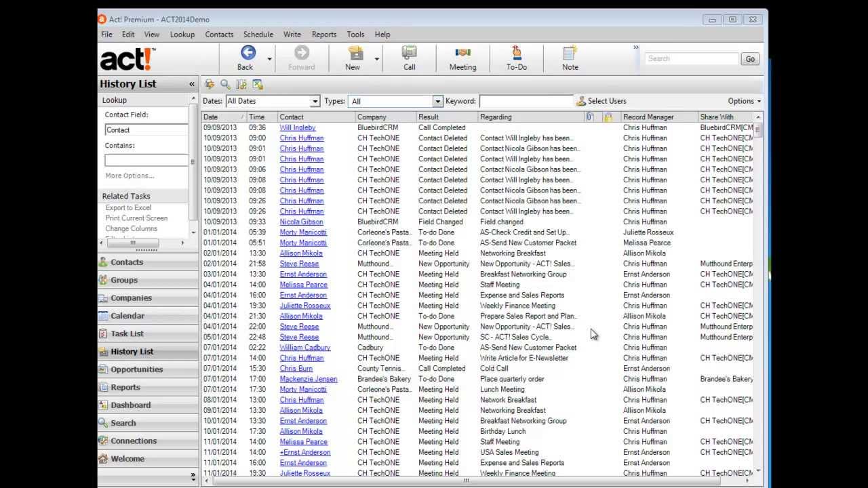
Task: Click the first icon in History List toolbar
Action: [210, 85]
